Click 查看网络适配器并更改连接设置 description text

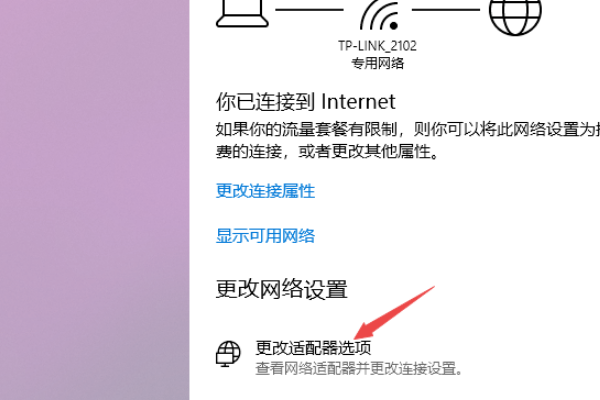[359, 369]
